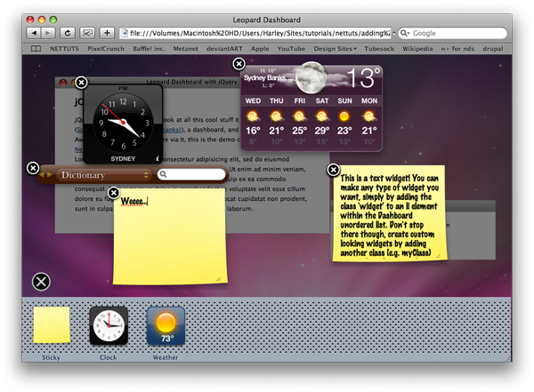The width and height of the screenshot is (534, 392).
Task: Click the analog clock face
Action: click(x=124, y=122)
